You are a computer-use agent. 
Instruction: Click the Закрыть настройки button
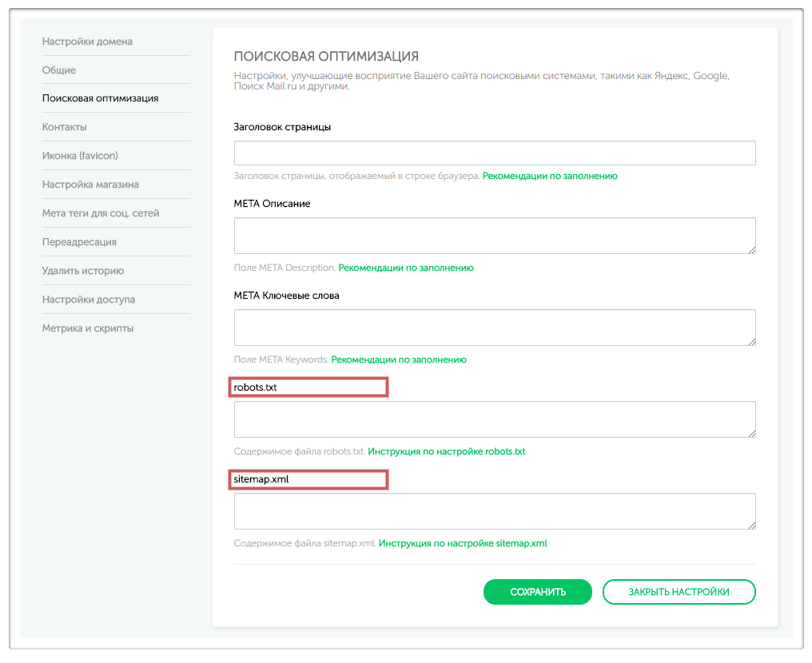[679, 592]
